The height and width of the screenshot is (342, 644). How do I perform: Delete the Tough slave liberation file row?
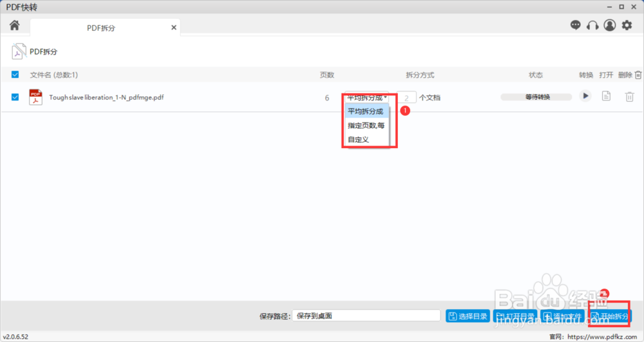[x=629, y=97]
